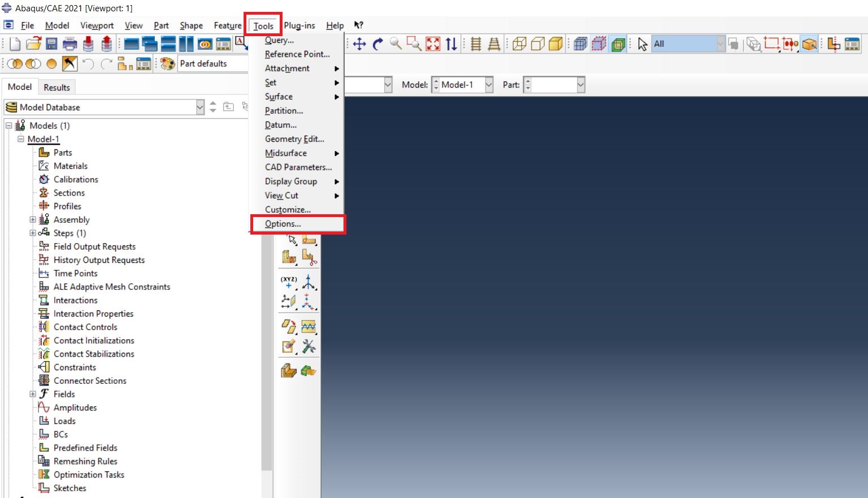Click the Box Zoom tool icon
This screenshot has width=868, height=498.
click(x=414, y=44)
